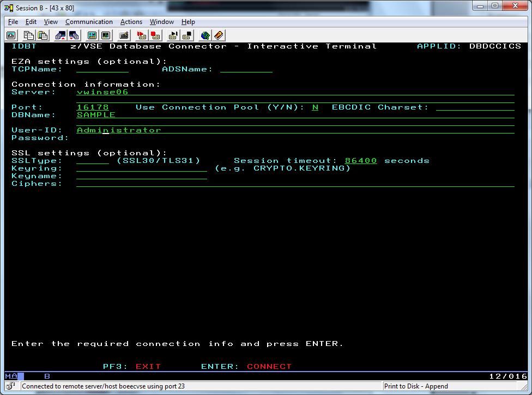Select the Port field showing 16178

tap(93, 107)
